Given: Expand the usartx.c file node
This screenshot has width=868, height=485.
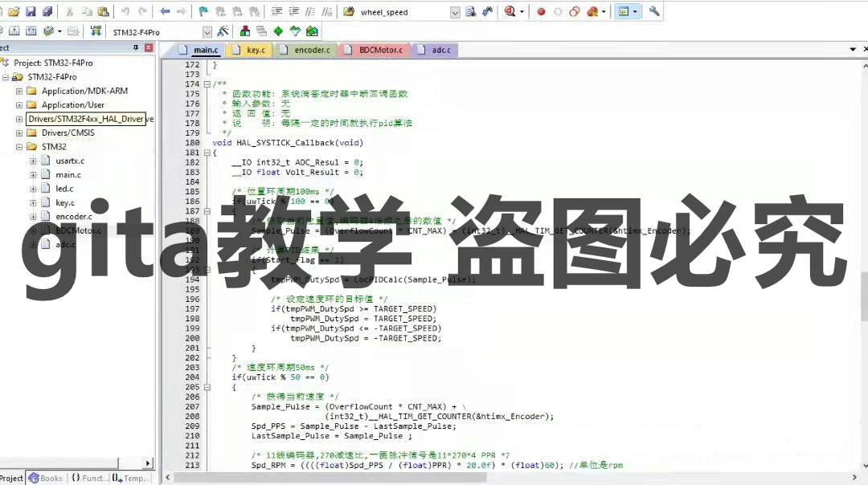Looking at the screenshot, I should coord(33,161).
